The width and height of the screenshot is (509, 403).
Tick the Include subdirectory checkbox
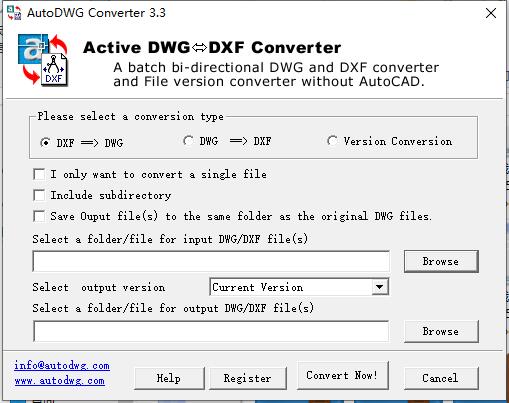39,195
